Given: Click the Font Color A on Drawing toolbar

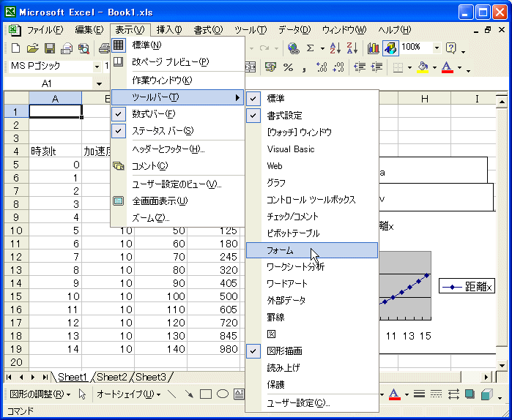Looking at the screenshot, I should click(x=395, y=394).
